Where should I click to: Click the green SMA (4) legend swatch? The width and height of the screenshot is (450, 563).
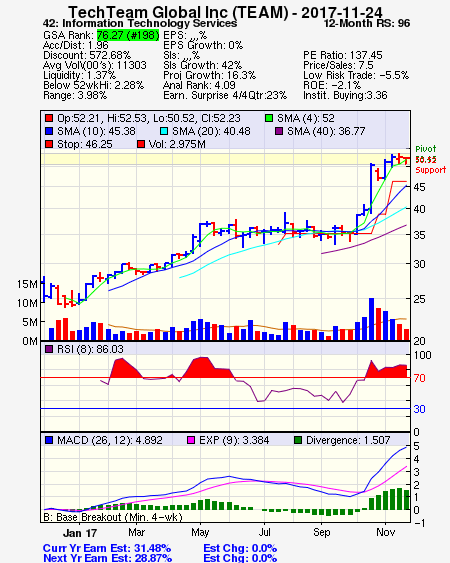(x=269, y=118)
